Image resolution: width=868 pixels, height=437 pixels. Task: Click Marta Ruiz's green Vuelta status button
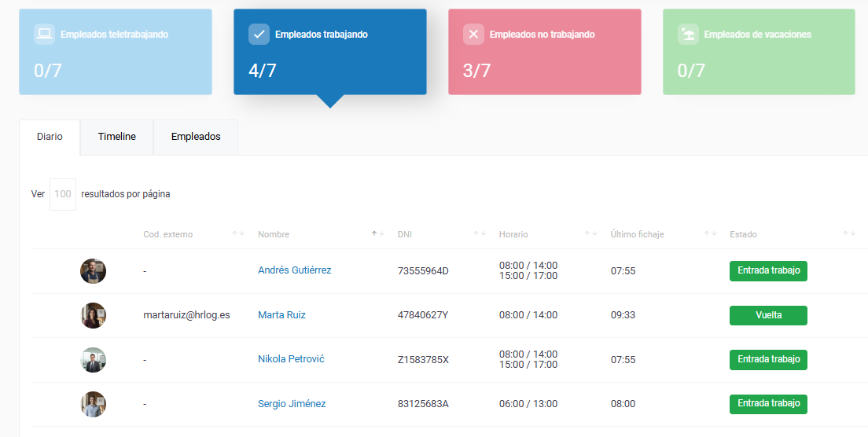point(768,315)
